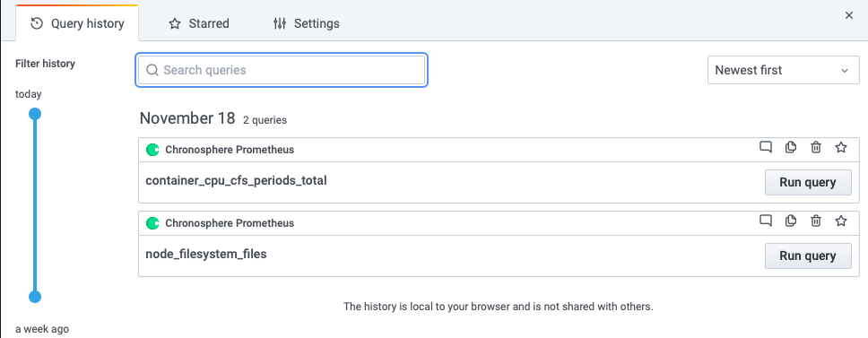The width and height of the screenshot is (868, 338).
Task: Switch to the Starred tab
Action: point(199,23)
